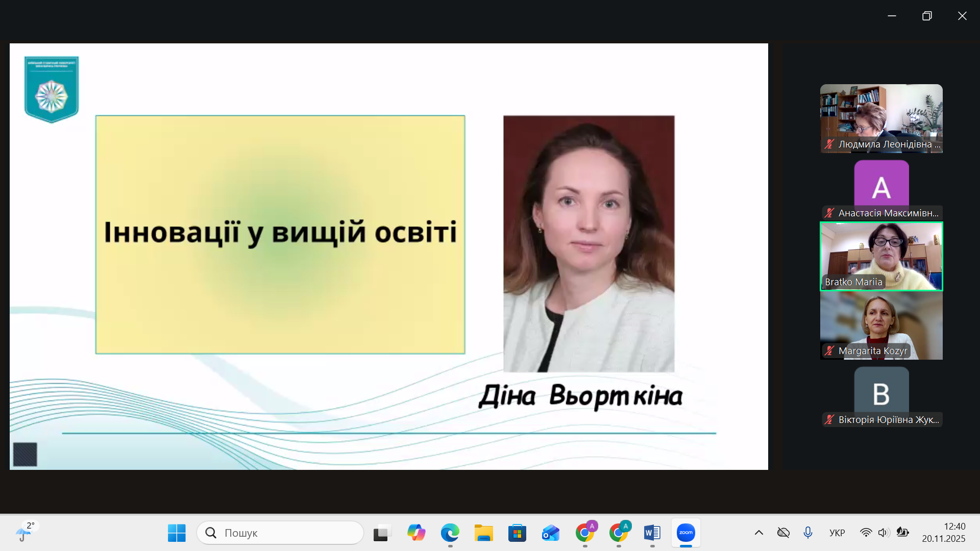Switch the УКР input language indicator
980x551 pixels.
(x=837, y=533)
